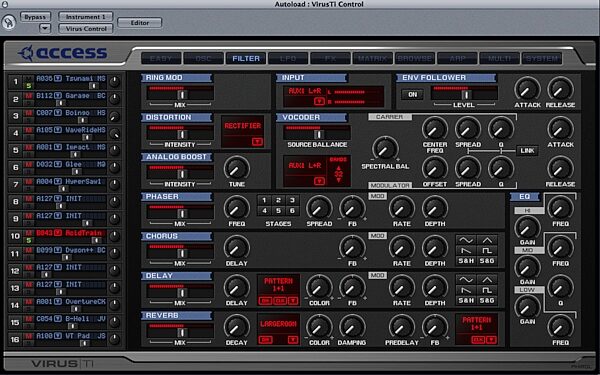Open the dropdown arrow below Bypass
The image size is (600, 375).
pyautogui.click(x=45, y=28)
